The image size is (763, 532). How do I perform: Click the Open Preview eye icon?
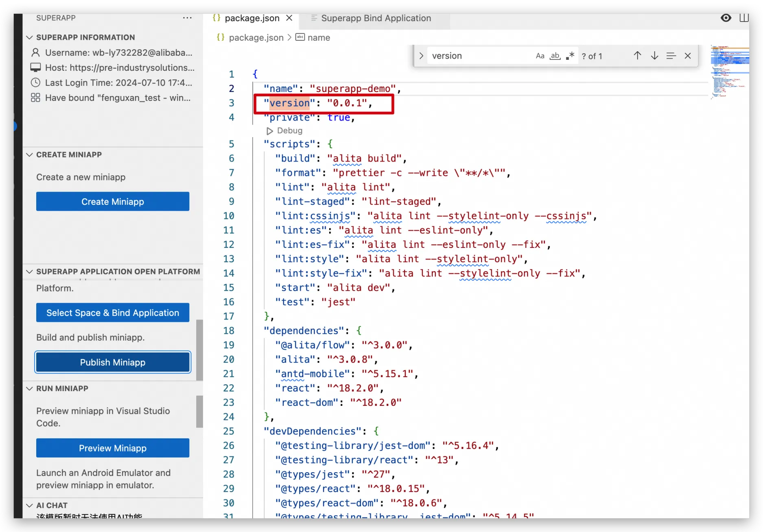pyautogui.click(x=726, y=18)
